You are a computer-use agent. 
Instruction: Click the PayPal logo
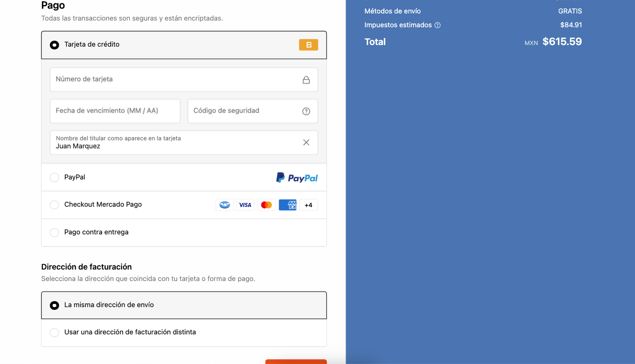(297, 178)
